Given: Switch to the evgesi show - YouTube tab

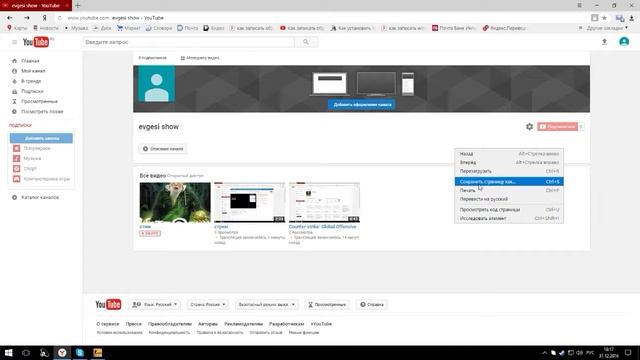Looking at the screenshot, I should click(36, 5).
